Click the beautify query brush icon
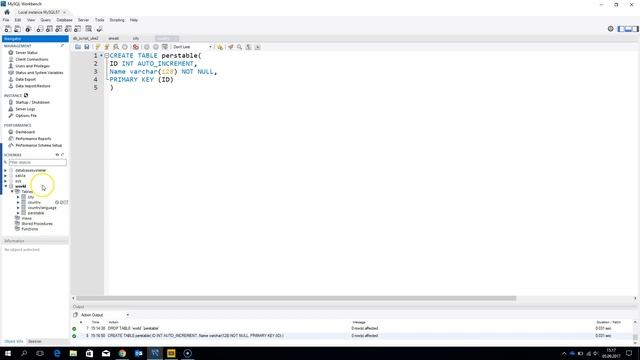Image resolution: width=640 pixels, height=360 pixels. tap(231, 47)
